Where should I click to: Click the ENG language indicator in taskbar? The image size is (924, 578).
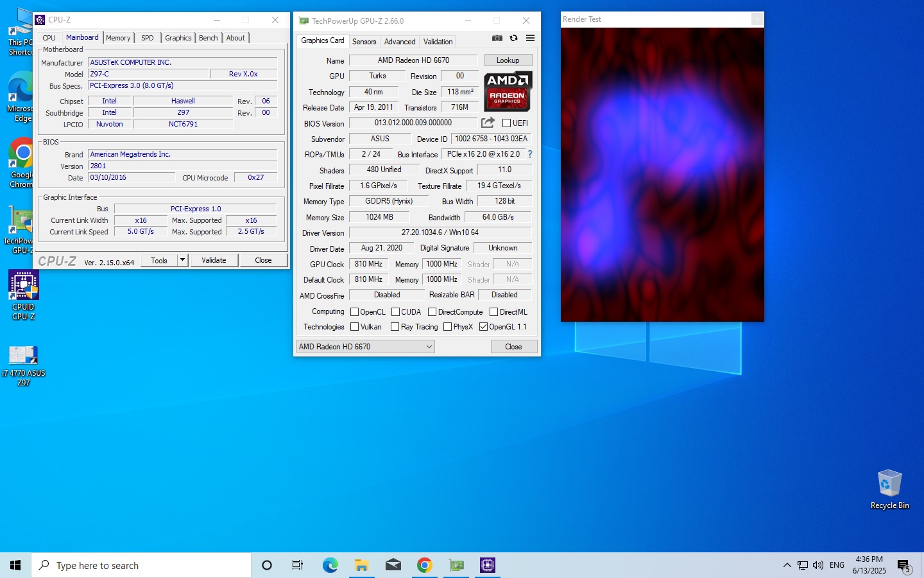(x=837, y=565)
